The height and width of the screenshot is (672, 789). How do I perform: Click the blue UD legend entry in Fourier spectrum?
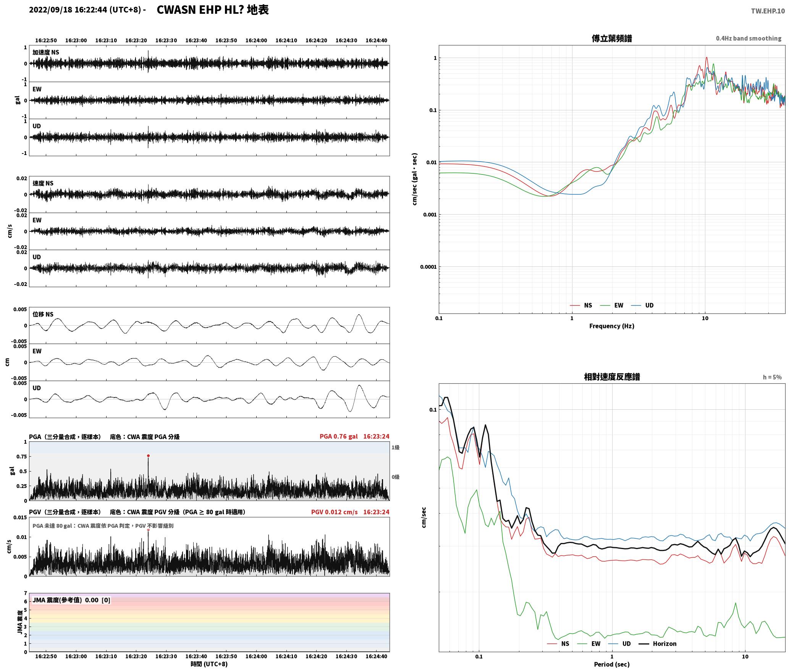tap(642, 305)
